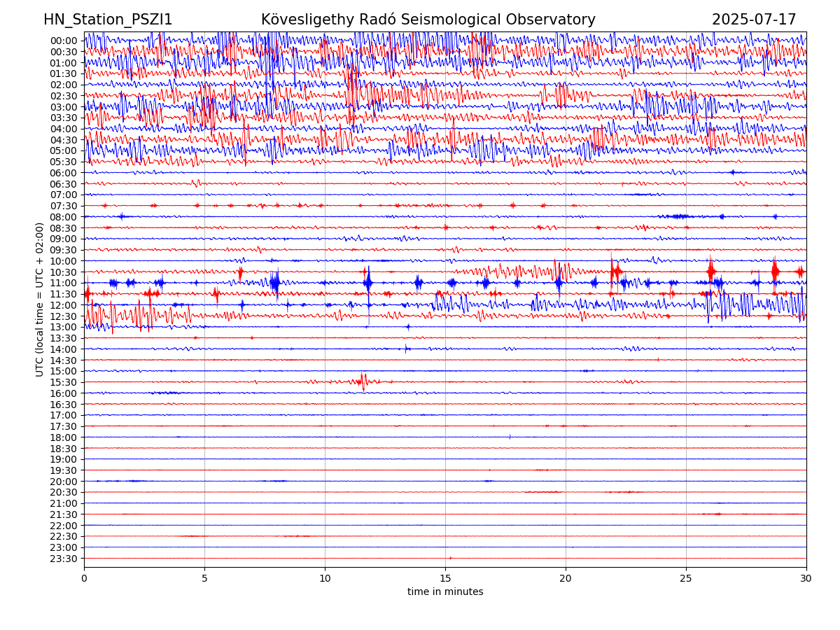Click the 06:00 row time label
The height and width of the screenshot is (630, 840).
click(64, 173)
